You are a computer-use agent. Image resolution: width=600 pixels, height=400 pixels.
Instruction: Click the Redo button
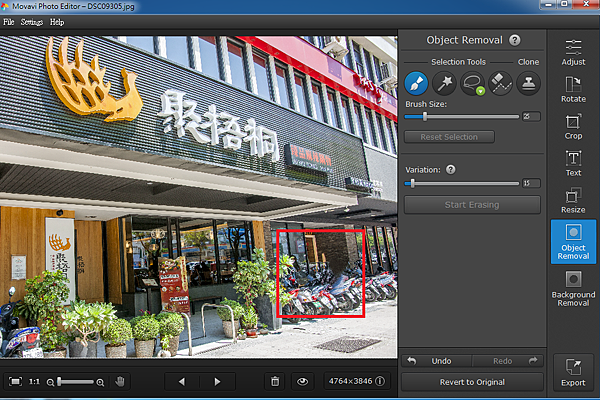point(508,361)
